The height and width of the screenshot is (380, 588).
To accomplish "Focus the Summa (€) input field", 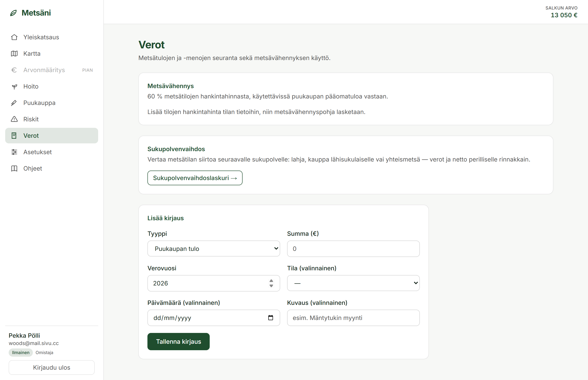I will 353,249.
